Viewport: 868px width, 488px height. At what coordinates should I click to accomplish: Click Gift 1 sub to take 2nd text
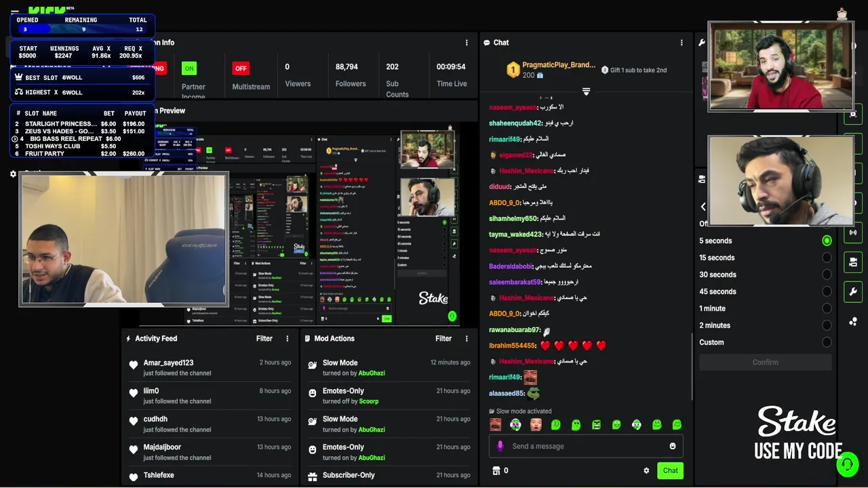pos(638,70)
